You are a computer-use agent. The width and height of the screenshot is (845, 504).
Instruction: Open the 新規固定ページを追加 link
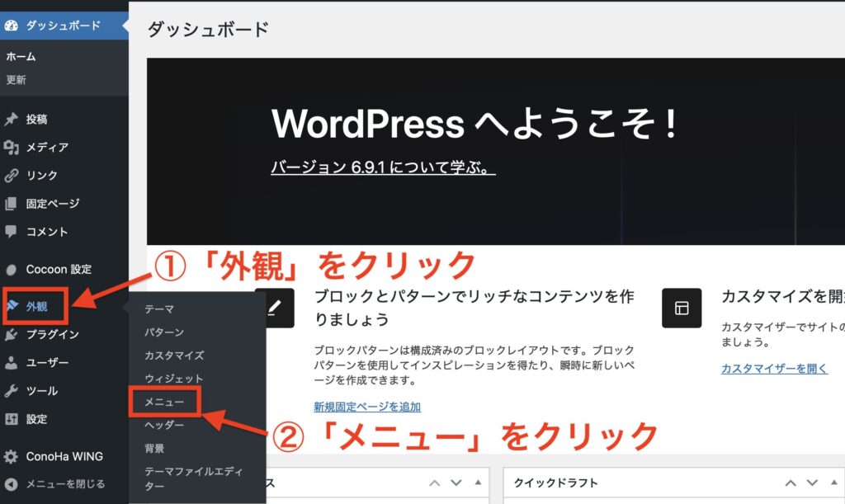pyautogui.click(x=367, y=407)
